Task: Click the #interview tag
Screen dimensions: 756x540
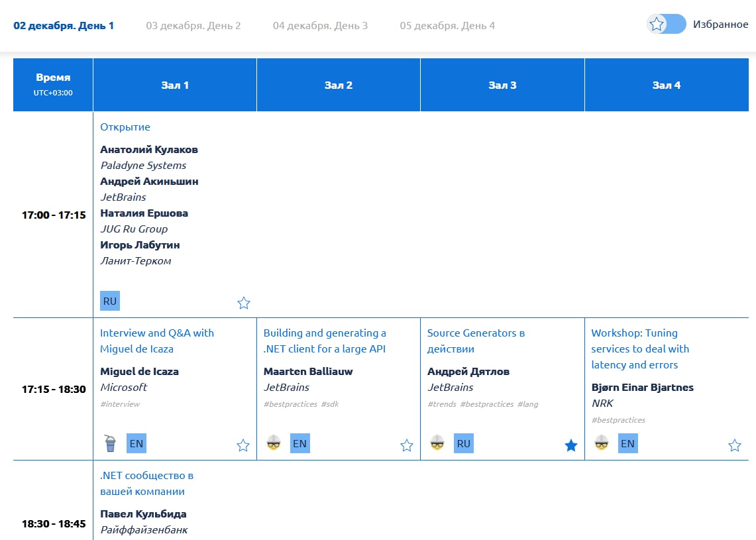Action: (x=120, y=404)
